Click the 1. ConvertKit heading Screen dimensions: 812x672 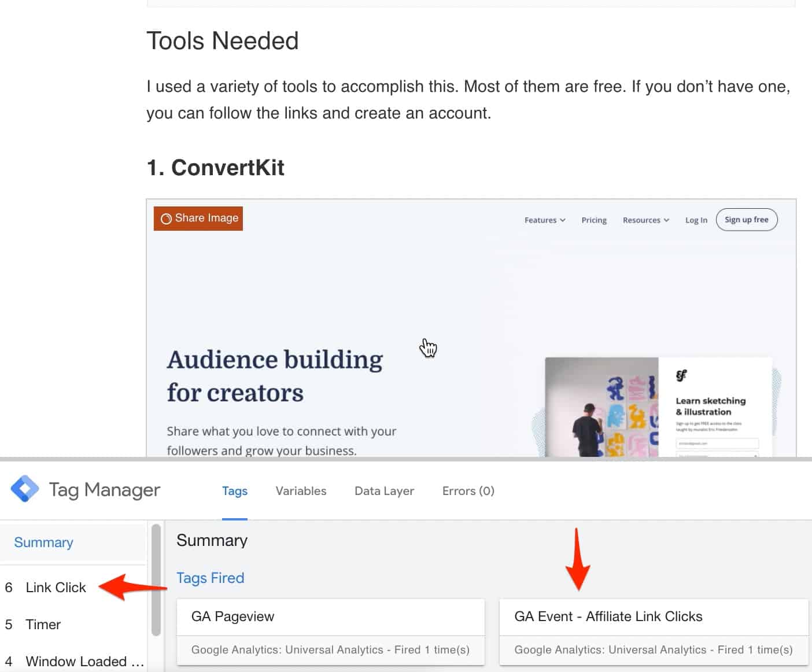(215, 168)
